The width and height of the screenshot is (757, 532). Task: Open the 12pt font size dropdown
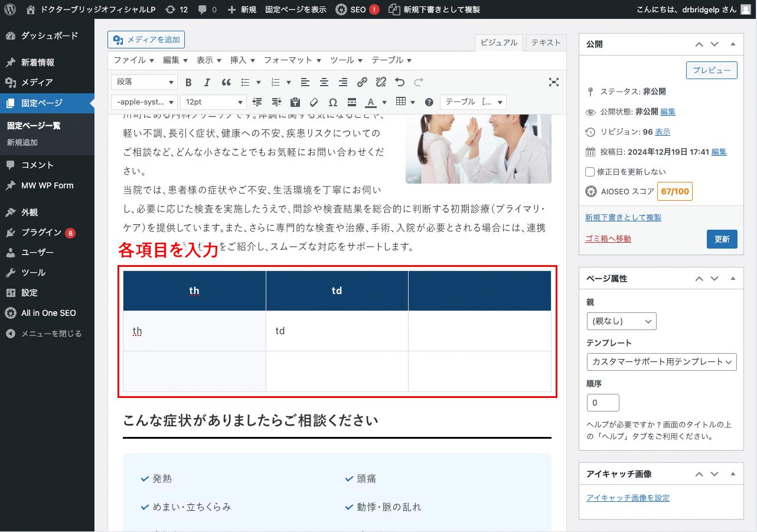point(213,102)
